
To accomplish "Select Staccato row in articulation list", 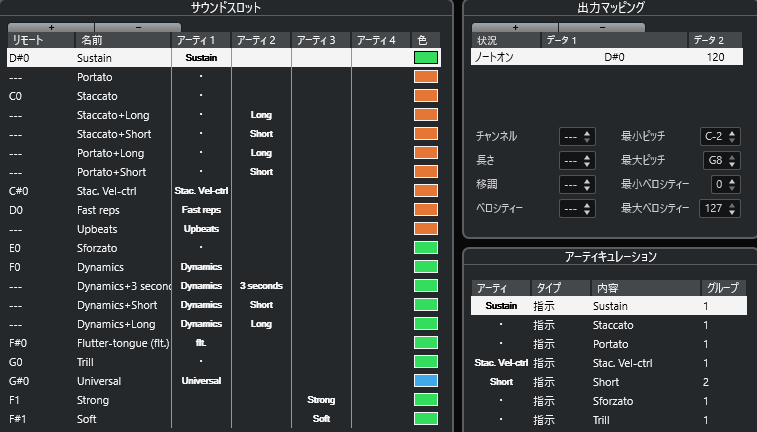I will tap(609, 325).
